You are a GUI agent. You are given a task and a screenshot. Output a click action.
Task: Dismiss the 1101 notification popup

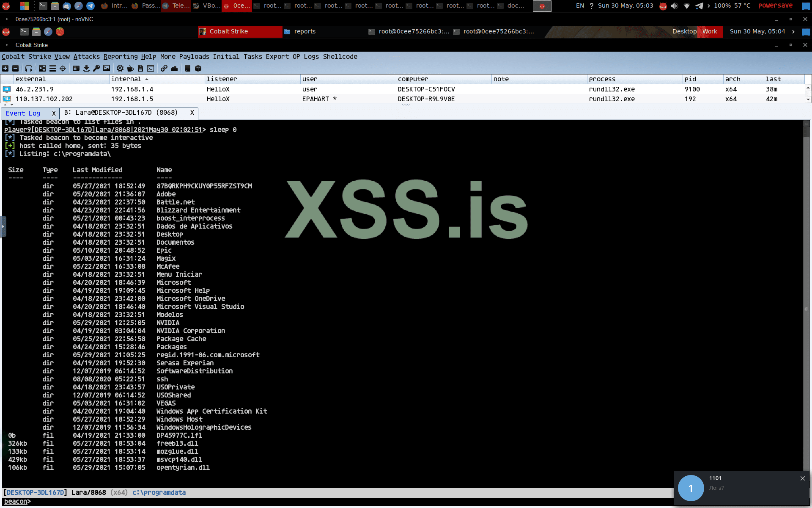tap(802, 478)
